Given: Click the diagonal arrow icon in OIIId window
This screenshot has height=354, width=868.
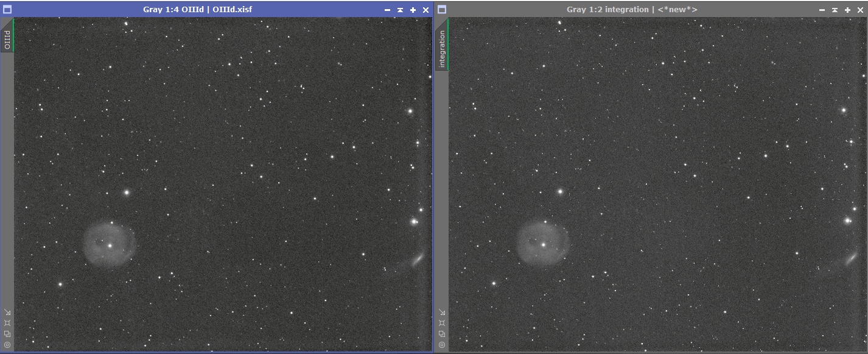Looking at the screenshot, I should point(7,312).
